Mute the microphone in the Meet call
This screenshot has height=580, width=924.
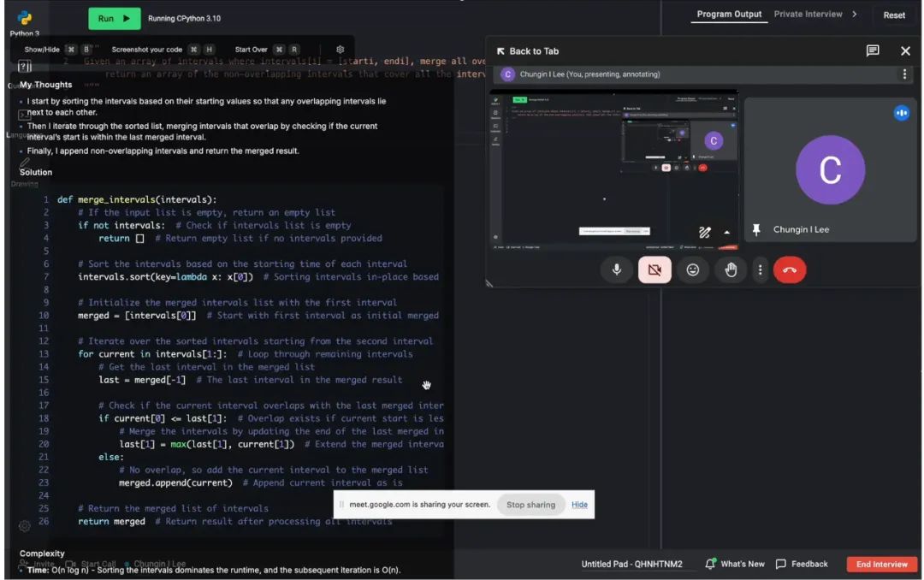pyautogui.click(x=616, y=269)
